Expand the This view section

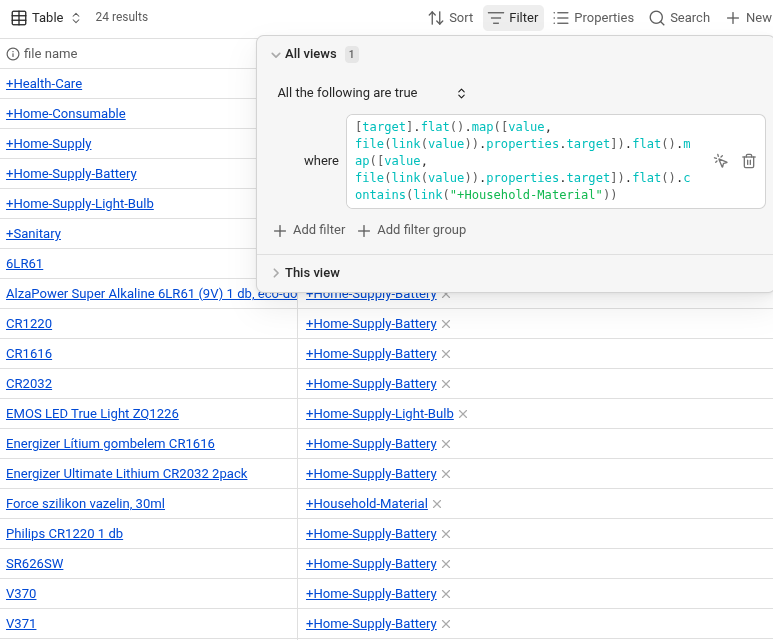[x=276, y=273]
